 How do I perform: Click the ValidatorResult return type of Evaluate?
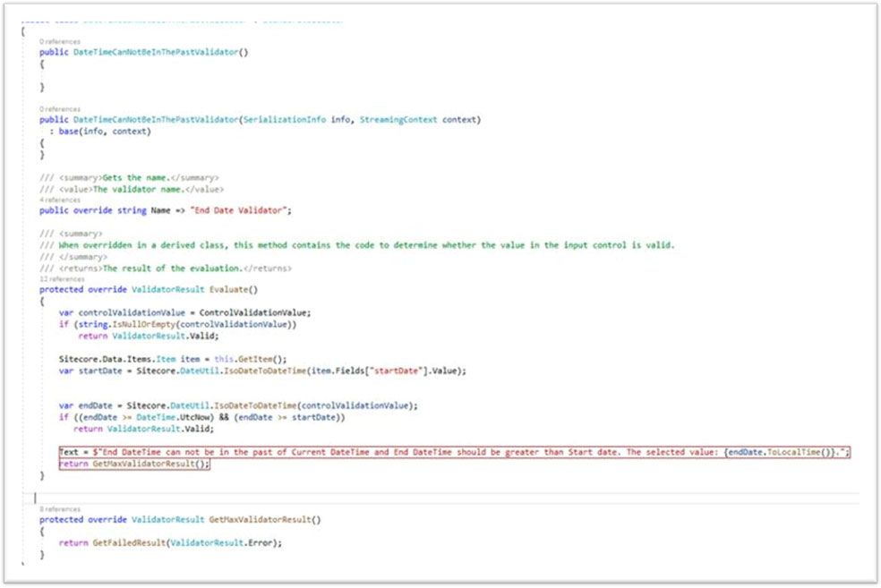pos(168,290)
